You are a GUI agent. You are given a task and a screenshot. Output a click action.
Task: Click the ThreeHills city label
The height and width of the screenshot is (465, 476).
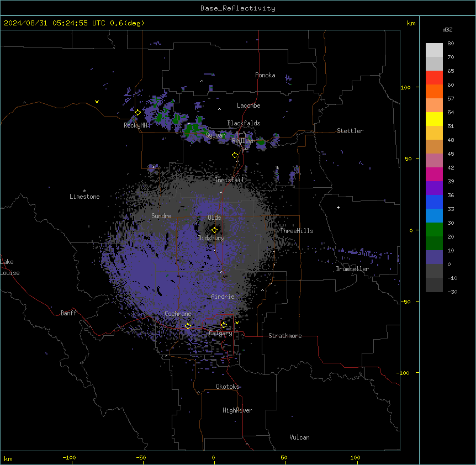297,231
